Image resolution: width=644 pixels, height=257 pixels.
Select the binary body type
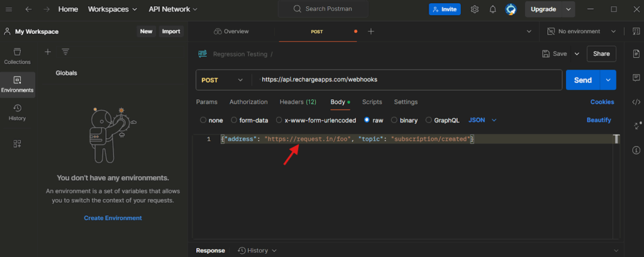point(394,120)
